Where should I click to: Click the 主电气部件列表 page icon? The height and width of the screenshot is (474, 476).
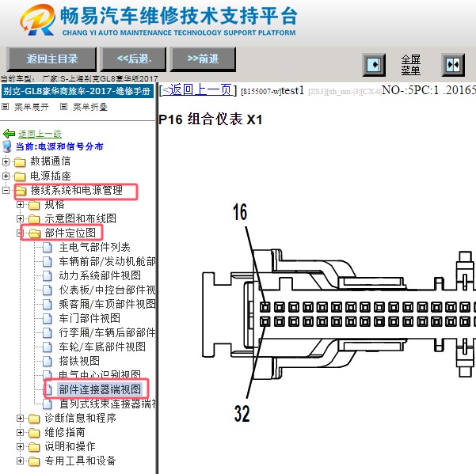point(47,248)
